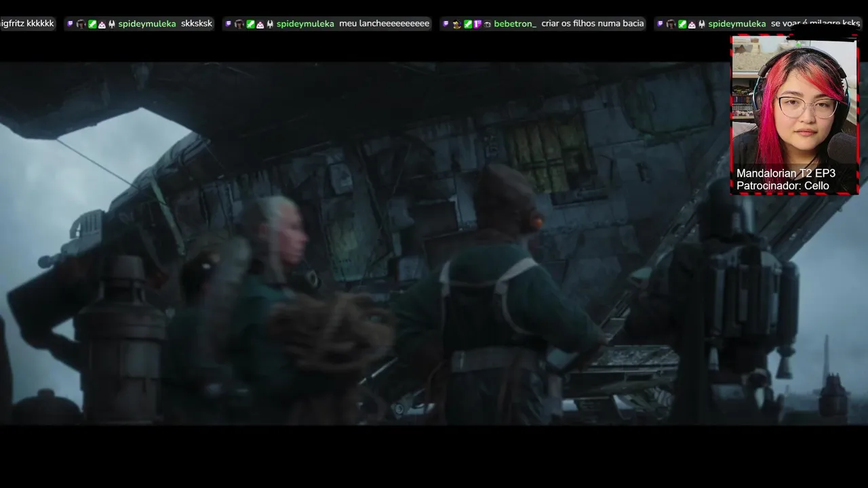Click the green moderator sword badge in 'skksksk' message
This screenshot has height=488, width=868.
click(x=92, y=24)
